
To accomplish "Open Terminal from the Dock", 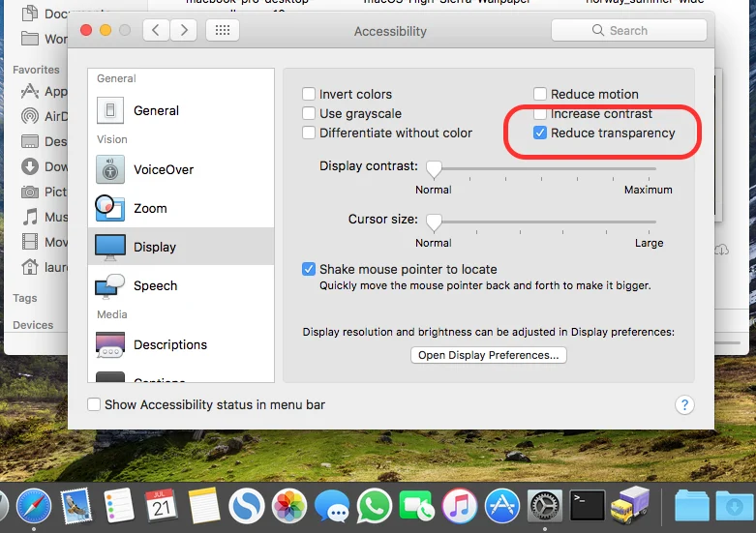I will pyautogui.click(x=588, y=506).
